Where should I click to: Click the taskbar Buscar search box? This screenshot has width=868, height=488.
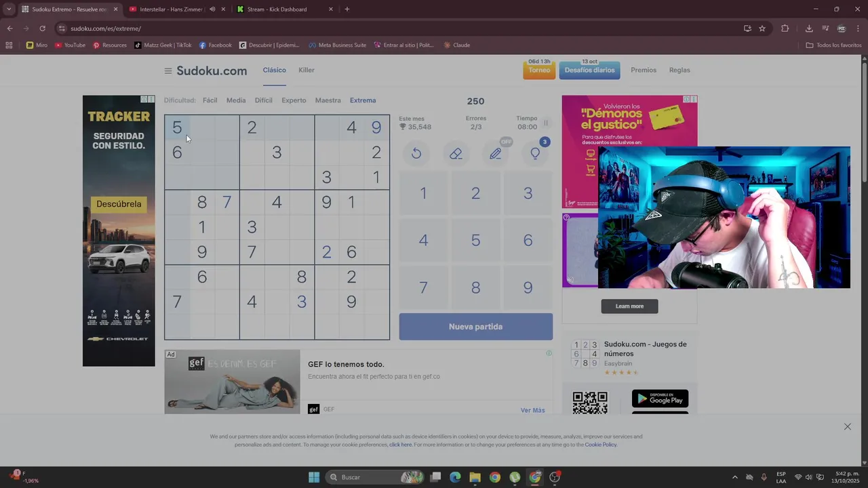(x=375, y=477)
